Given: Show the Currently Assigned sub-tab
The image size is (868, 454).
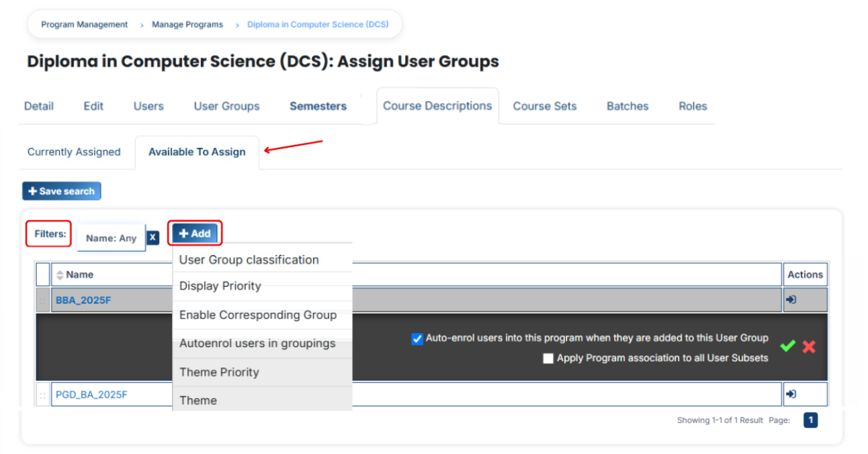Looking at the screenshot, I should coord(74,152).
